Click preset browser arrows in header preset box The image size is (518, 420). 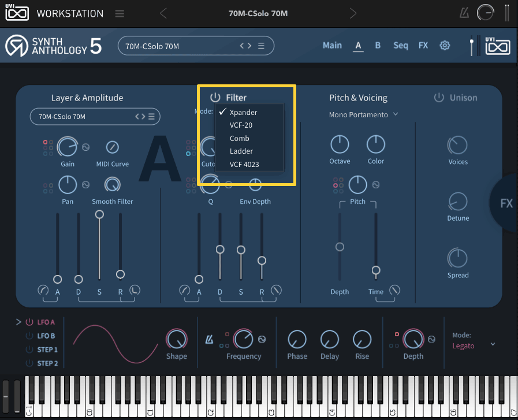click(x=245, y=46)
